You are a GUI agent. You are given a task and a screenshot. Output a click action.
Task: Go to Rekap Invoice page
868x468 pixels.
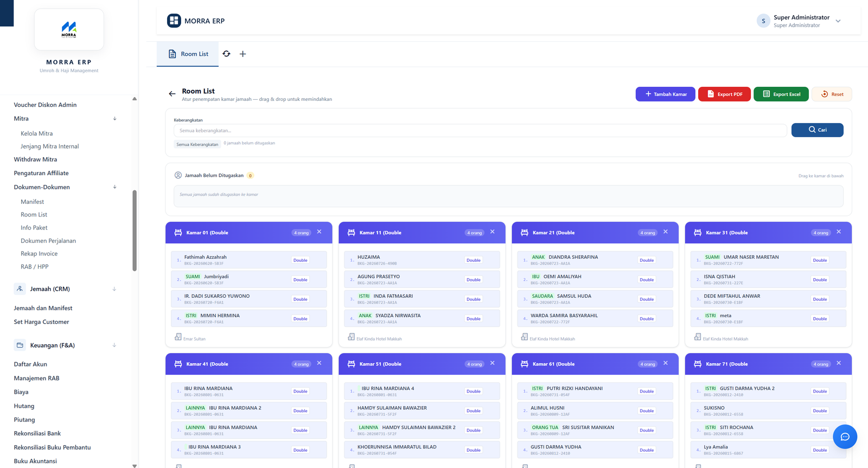39,254
